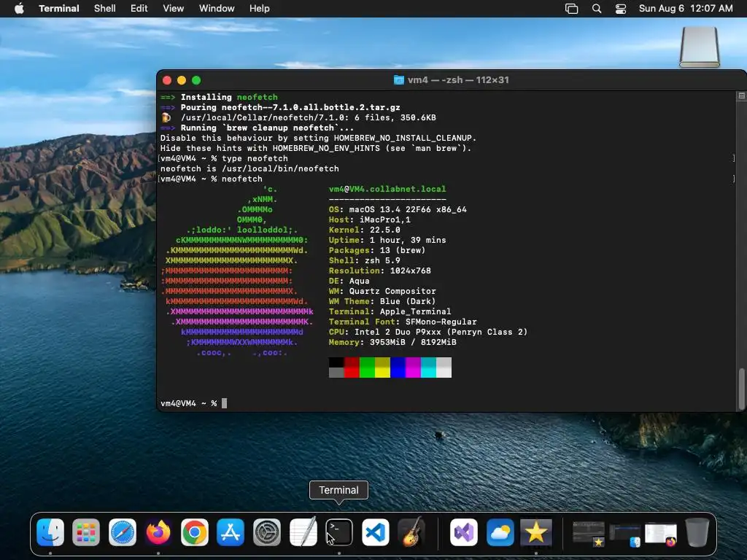Click the red color block in neofetch

352,367
